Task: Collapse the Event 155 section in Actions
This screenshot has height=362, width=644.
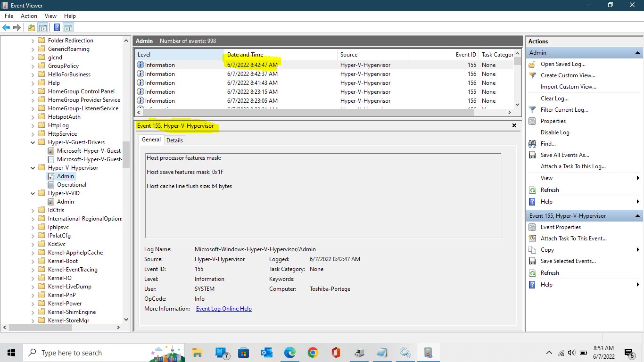Action: click(x=638, y=216)
